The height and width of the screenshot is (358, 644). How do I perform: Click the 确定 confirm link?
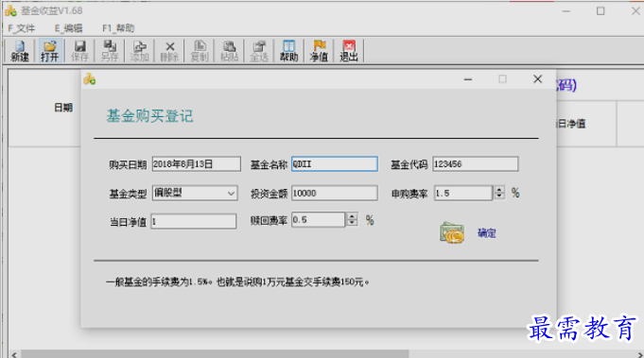[x=487, y=233]
